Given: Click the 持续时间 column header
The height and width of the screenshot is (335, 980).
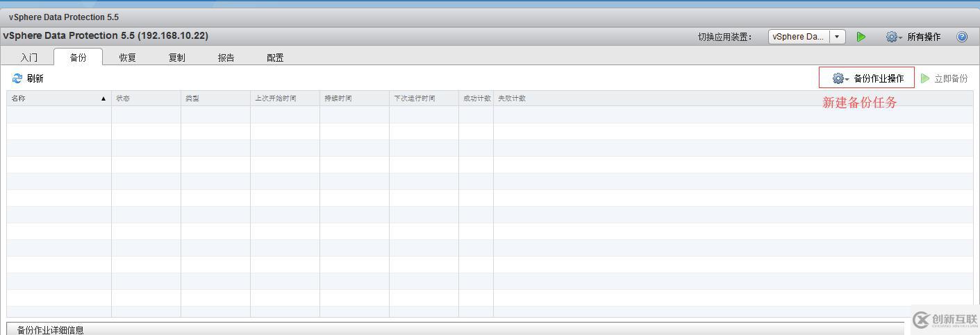Looking at the screenshot, I should 354,98.
